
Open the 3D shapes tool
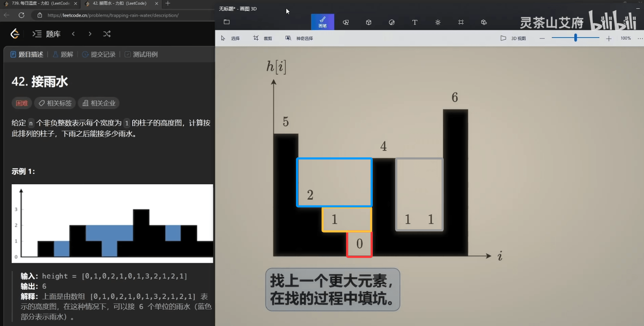click(369, 23)
